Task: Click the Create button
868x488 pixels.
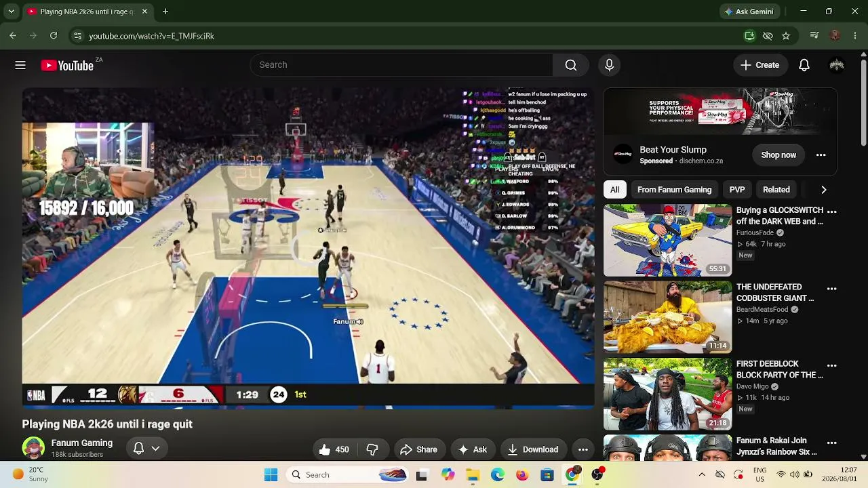Action: pos(760,65)
